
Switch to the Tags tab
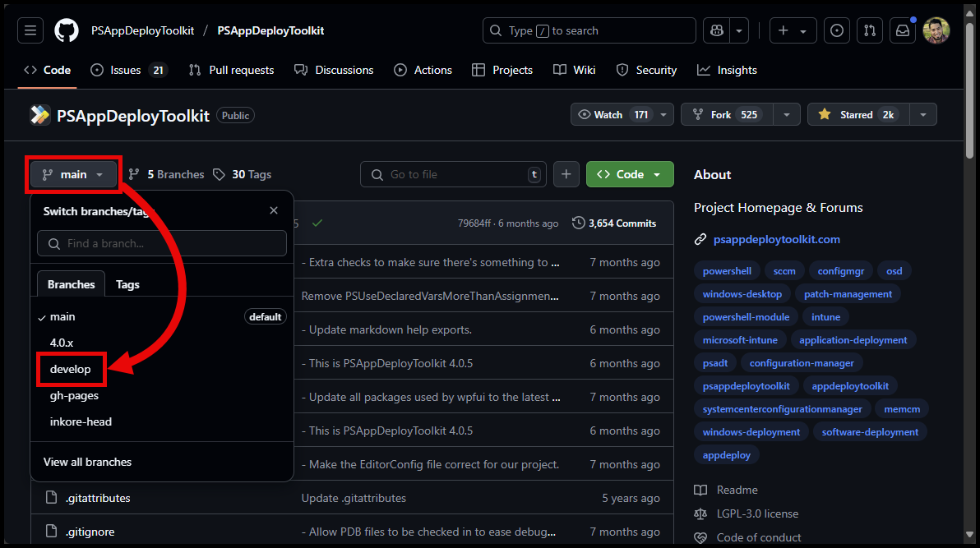(x=127, y=284)
